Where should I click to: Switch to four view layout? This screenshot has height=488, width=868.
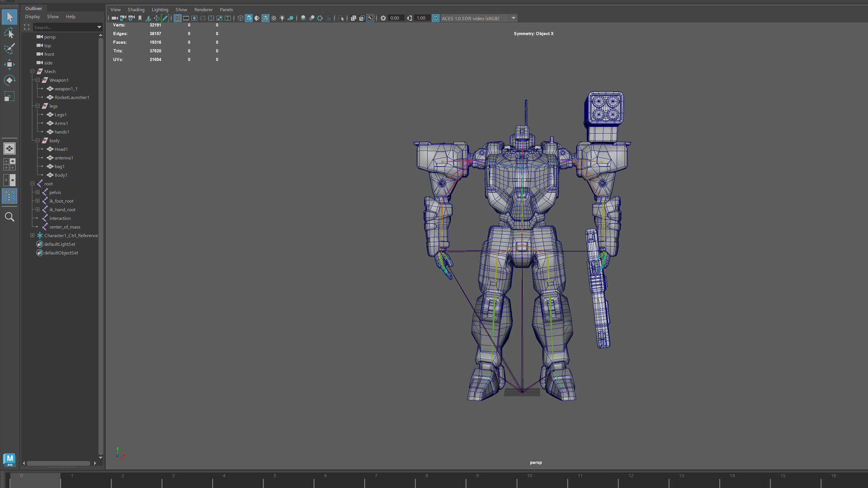point(9,164)
